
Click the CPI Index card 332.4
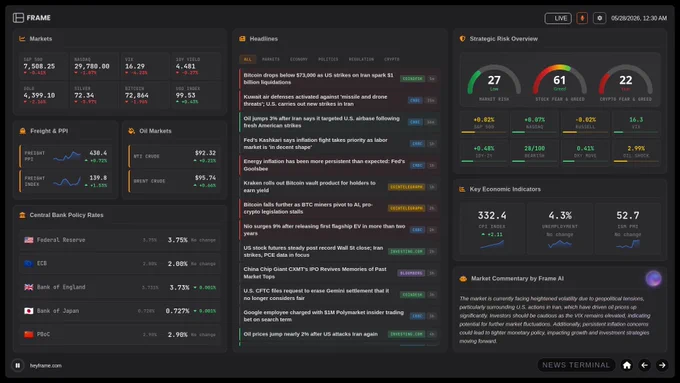pyautogui.click(x=492, y=228)
